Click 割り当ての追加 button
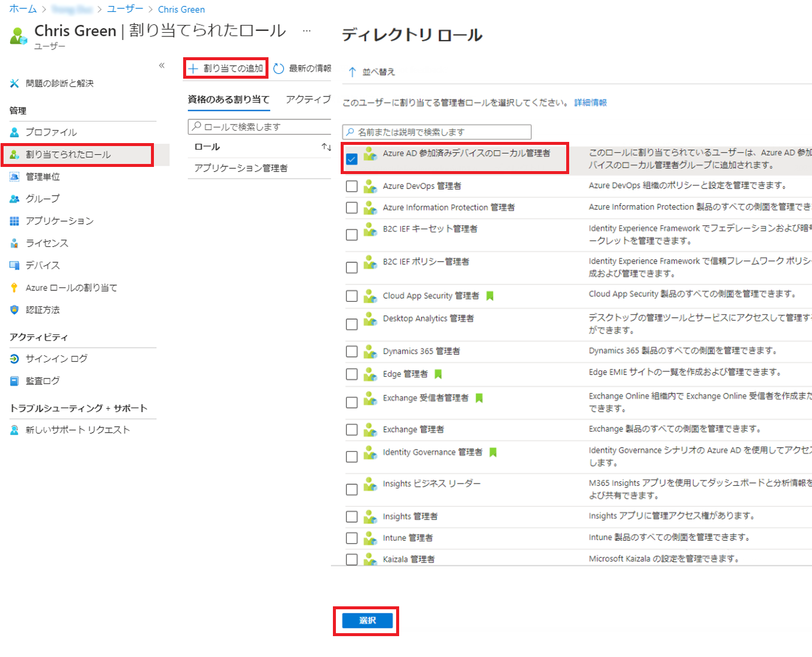The height and width of the screenshot is (657, 812). tap(226, 69)
